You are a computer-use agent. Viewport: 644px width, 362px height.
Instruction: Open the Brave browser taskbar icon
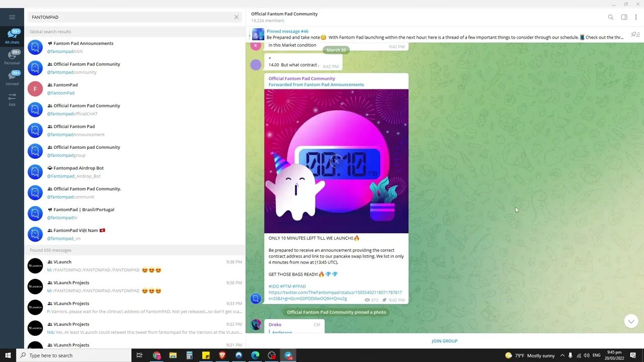222,355
